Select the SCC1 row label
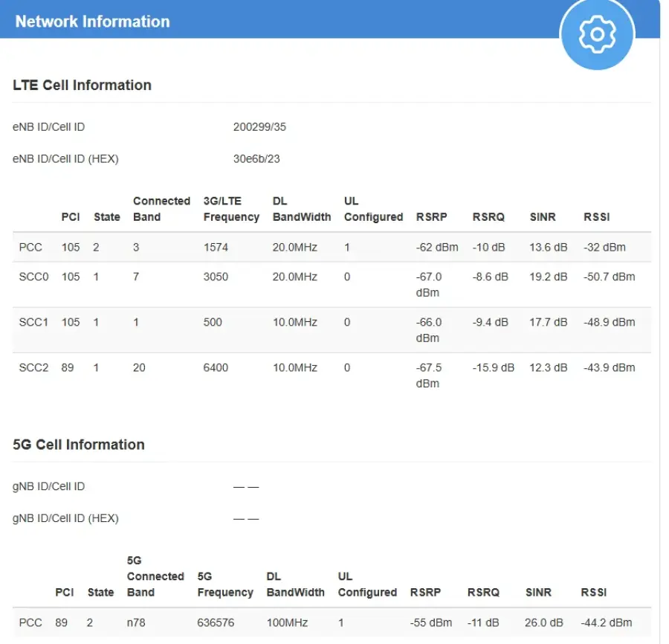669x644 pixels. tap(33, 322)
